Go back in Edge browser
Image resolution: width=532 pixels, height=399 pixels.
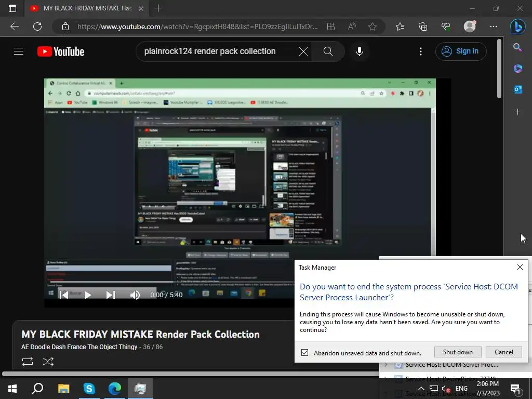[15, 26]
